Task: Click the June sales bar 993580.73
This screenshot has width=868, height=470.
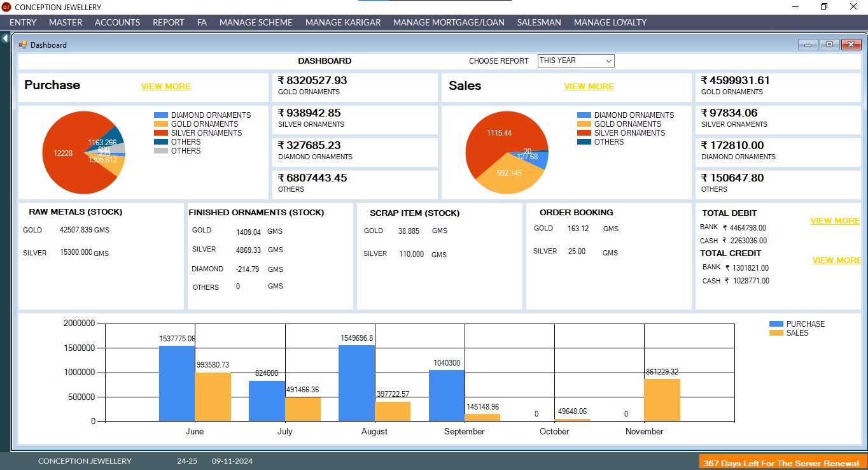Action: point(213,397)
